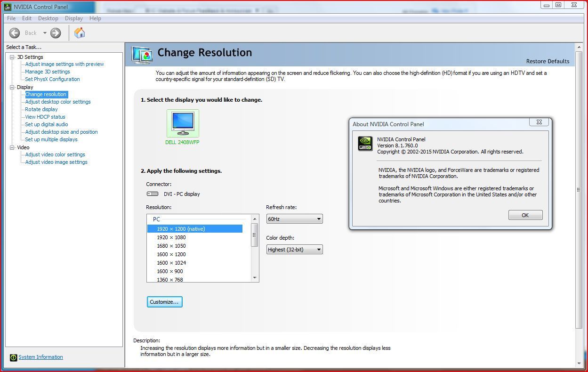The width and height of the screenshot is (588, 372).
Task: Collapse the Display tree node
Action: tap(12, 87)
